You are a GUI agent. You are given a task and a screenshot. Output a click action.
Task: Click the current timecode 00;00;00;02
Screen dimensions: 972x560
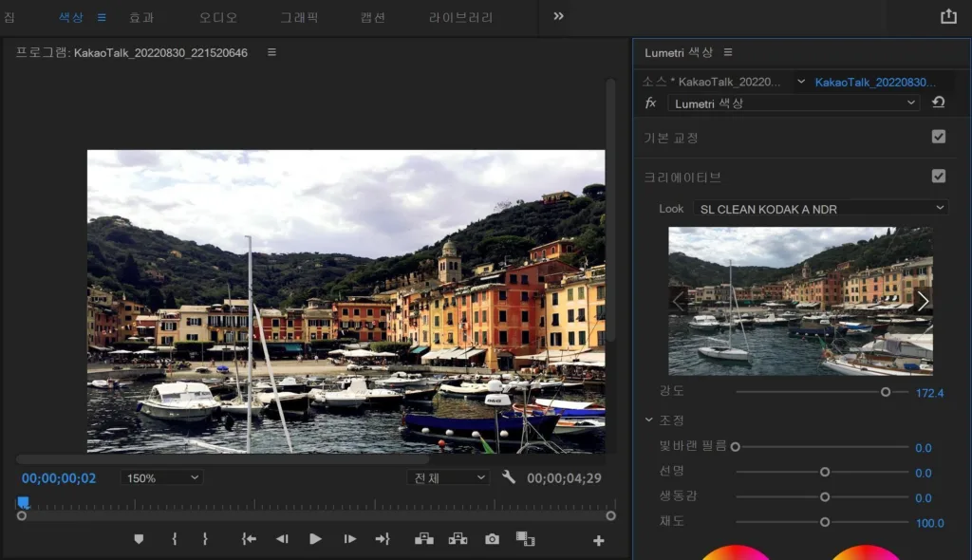(59, 478)
